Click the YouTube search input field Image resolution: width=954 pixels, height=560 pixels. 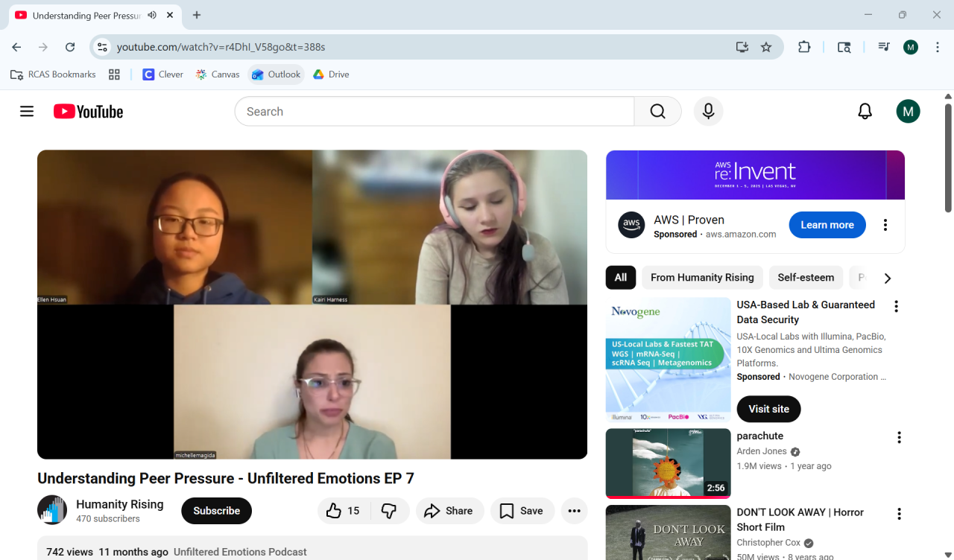click(435, 112)
